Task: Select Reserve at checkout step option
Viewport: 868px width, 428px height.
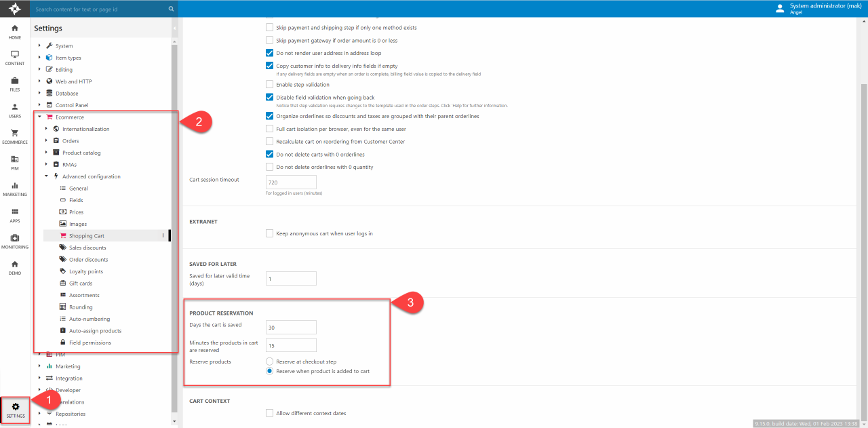Action: [269, 362]
